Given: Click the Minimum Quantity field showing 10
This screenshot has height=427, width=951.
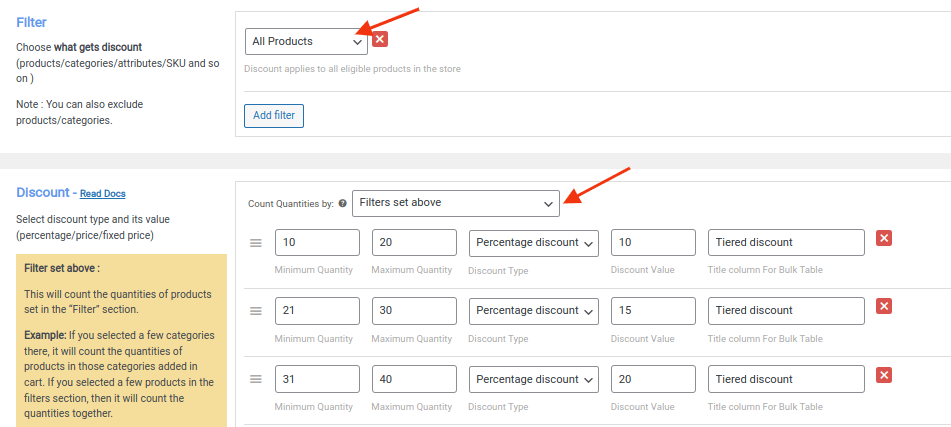Looking at the screenshot, I should 317,242.
